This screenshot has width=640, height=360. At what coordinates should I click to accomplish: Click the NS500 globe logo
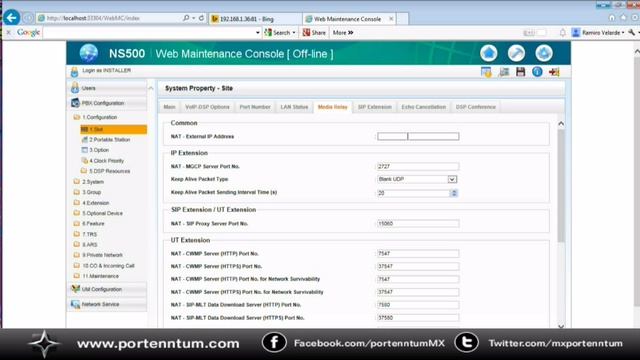pos(89,53)
